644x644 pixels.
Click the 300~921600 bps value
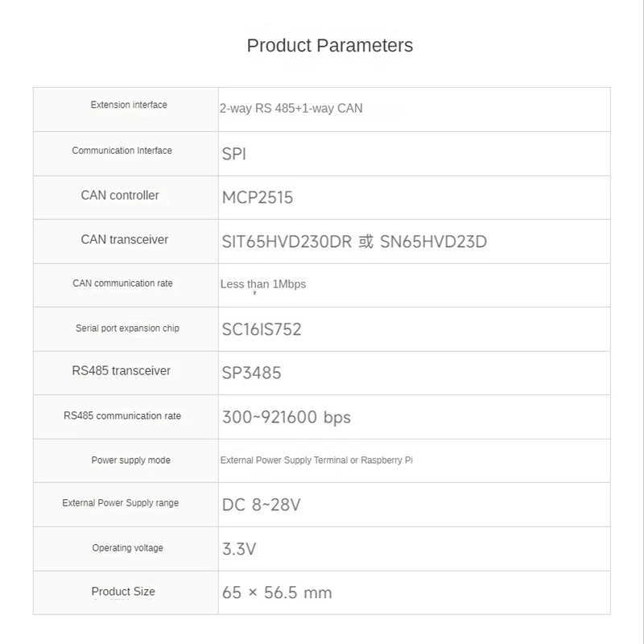(x=286, y=417)
